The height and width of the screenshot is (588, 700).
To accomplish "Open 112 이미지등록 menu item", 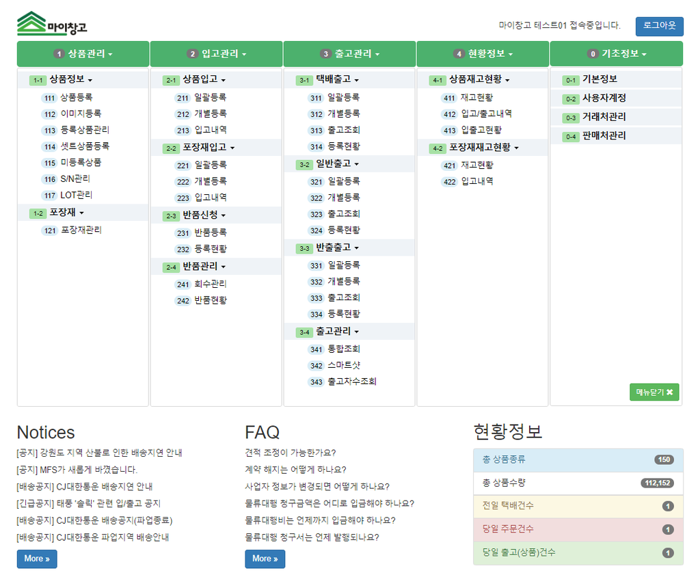I will pyautogui.click(x=71, y=114).
